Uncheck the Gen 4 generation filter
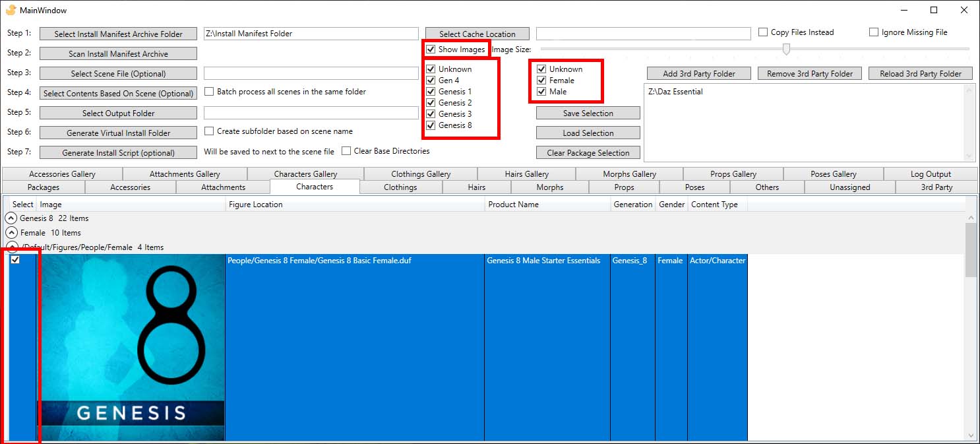Image resolution: width=980 pixels, height=444 pixels. coord(431,80)
